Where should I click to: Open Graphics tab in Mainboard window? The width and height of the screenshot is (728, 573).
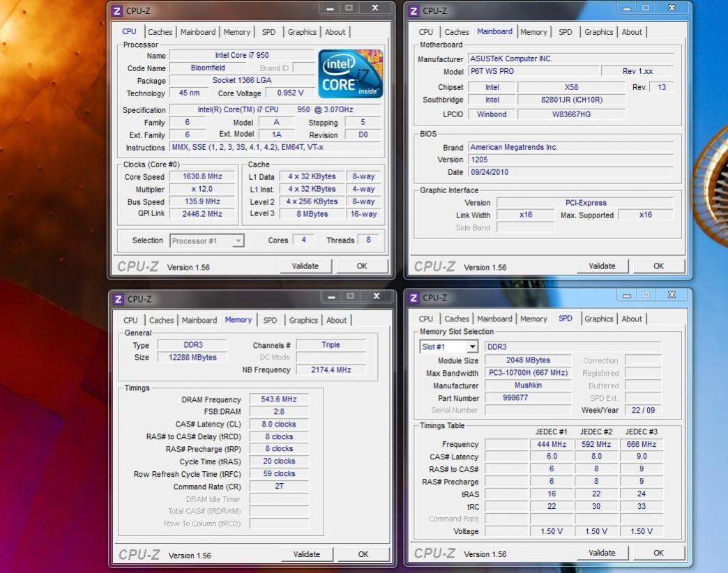tap(598, 32)
